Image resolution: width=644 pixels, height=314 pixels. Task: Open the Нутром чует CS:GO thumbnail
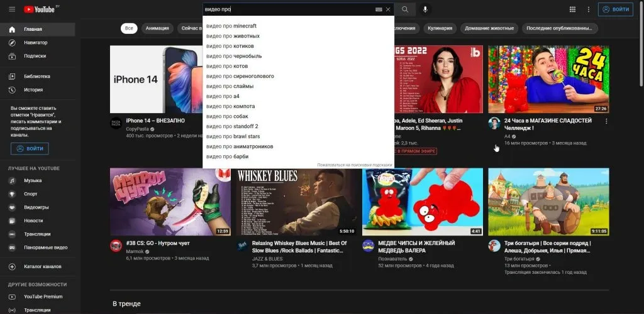click(x=170, y=202)
